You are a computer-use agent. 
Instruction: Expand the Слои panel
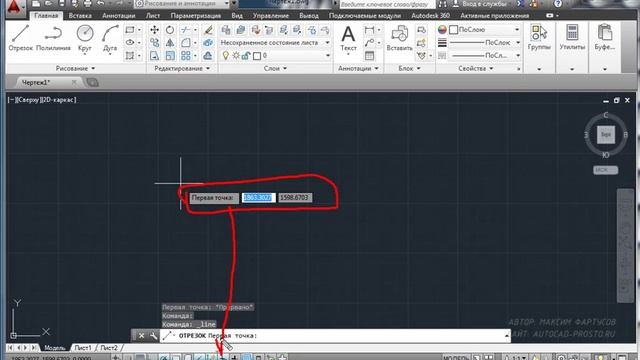(275, 68)
